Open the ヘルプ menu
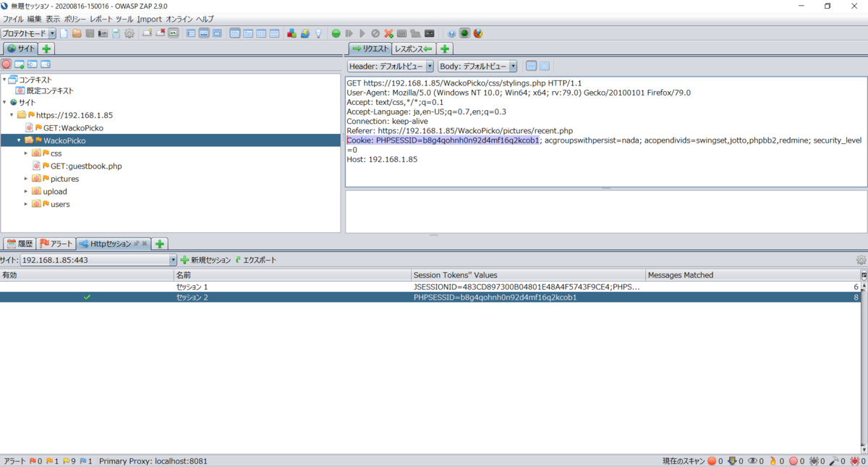This screenshot has width=868, height=467. point(205,19)
